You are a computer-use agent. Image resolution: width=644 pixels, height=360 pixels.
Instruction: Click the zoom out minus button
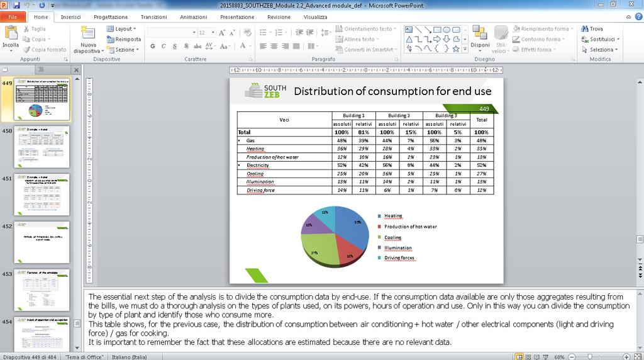pos(572,357)
